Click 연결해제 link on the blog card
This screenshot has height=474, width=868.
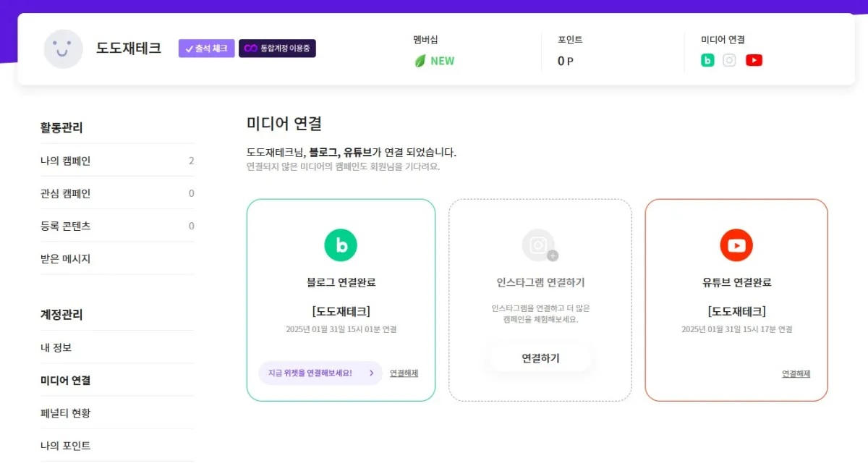[x=403, y=373]
